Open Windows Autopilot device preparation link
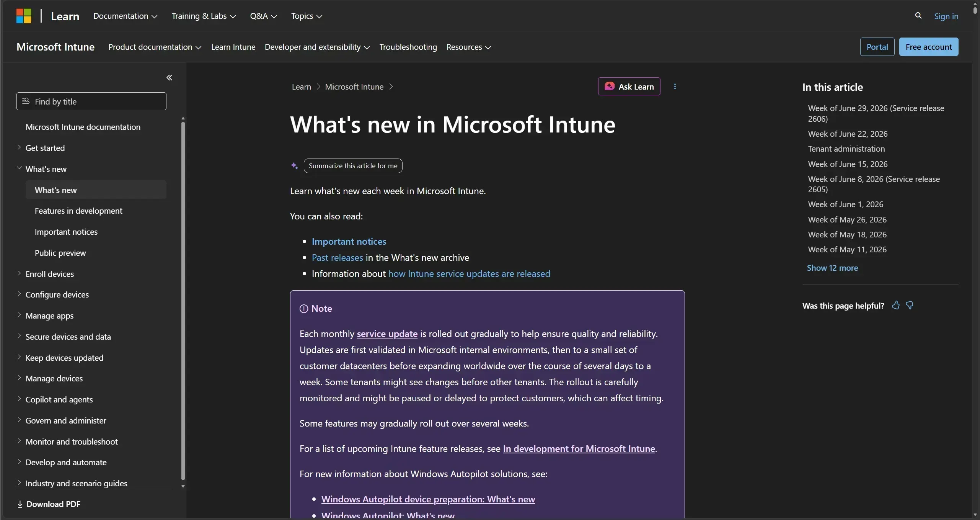The height and width of the screenshot is (520, 980). pyautogui.click(x=428, y=499)
